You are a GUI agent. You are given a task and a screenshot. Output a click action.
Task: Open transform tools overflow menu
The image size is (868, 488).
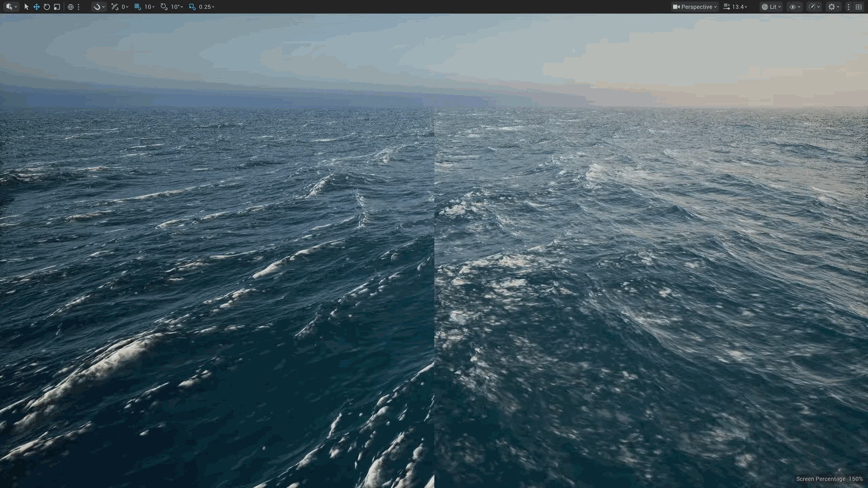click(79, 7)
